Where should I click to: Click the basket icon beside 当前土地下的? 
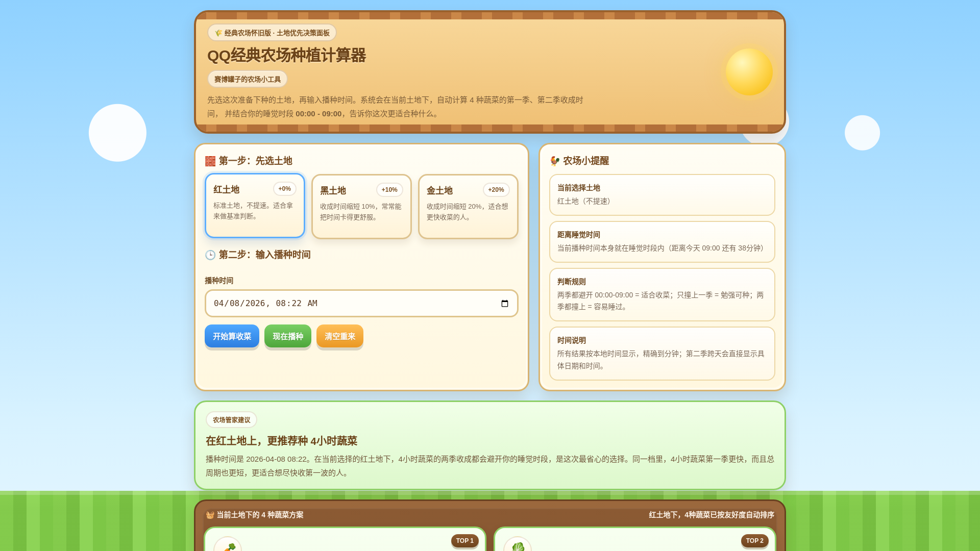pyautogui.click(x=210, y=515)
